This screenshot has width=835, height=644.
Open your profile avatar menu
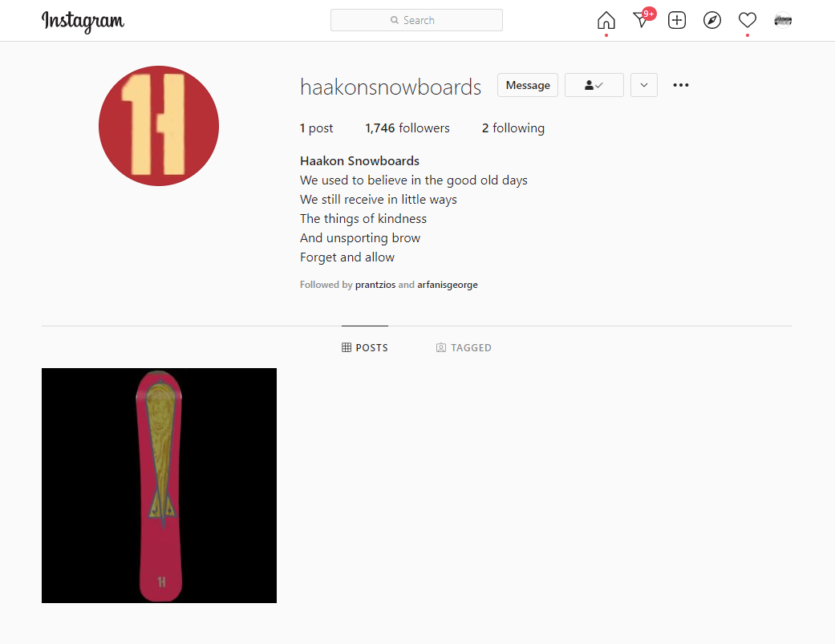(x=783, y=20)
